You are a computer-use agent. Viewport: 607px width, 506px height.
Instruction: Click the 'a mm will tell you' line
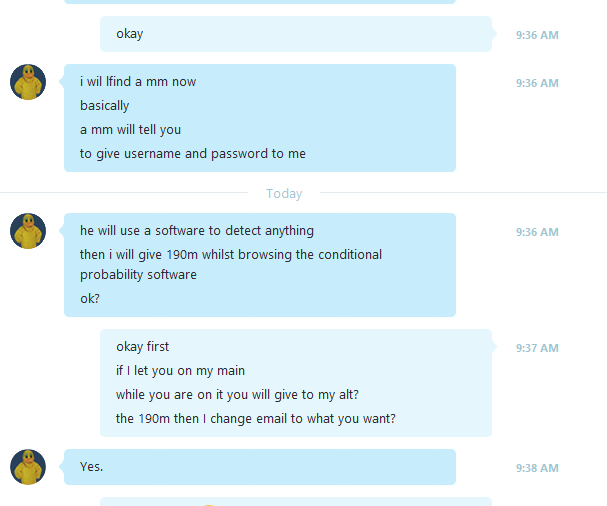pyautogui.click(x=130, y=130)
